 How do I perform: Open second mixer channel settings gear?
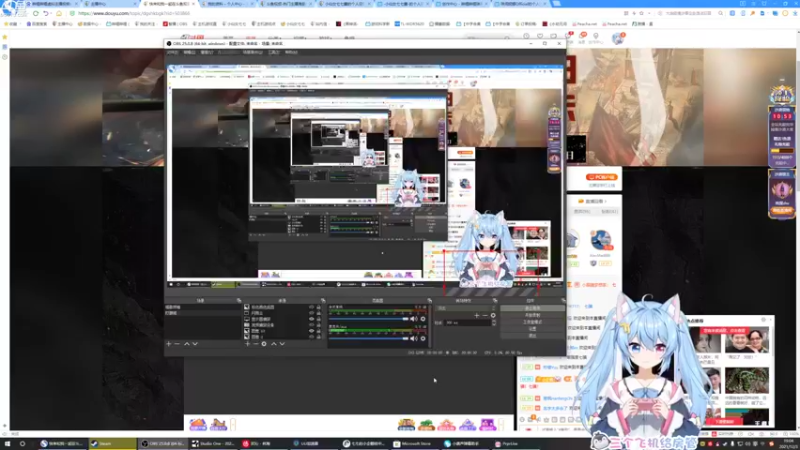pos(423,338)
